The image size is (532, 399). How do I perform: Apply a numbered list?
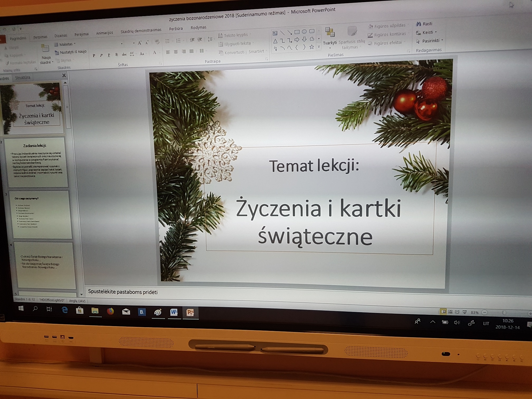(179, 41)
